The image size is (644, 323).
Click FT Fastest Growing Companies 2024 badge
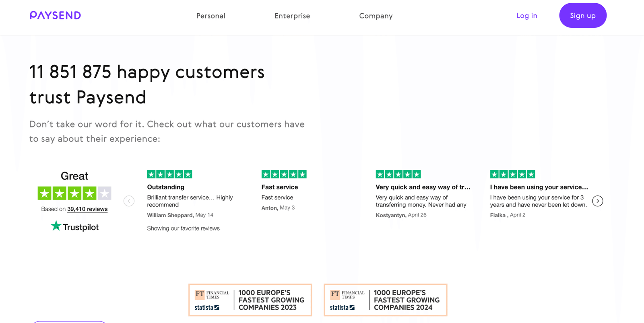pyautogui.click(x=385, y=300)
